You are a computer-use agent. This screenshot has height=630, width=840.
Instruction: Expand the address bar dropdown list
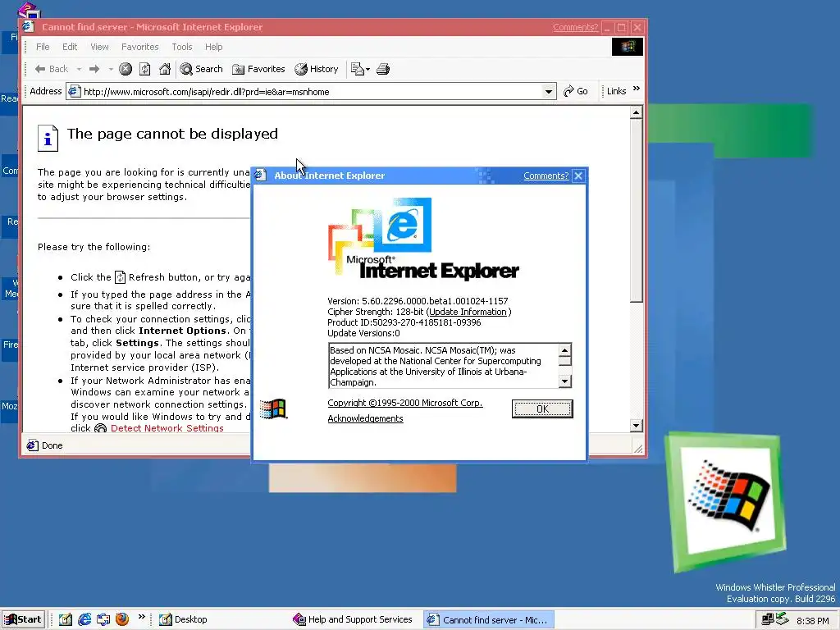pyautogui.click(x=549, y=92)
